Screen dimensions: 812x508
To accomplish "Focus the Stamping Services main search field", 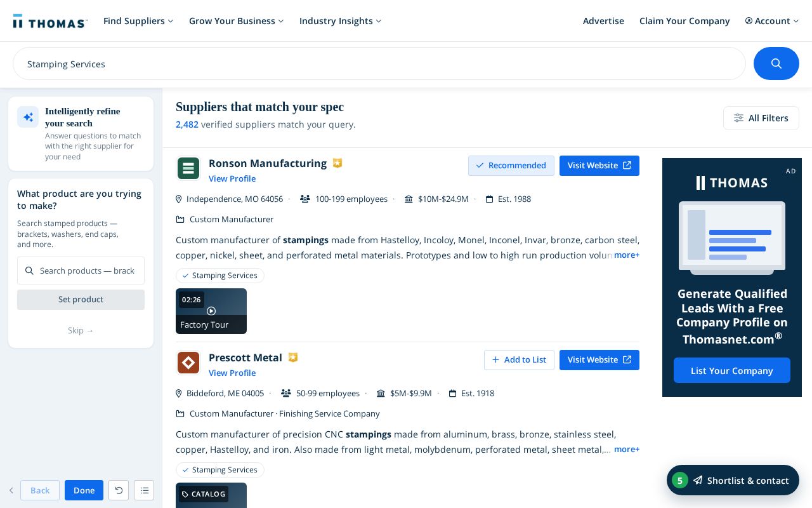I will coord(379,63).
